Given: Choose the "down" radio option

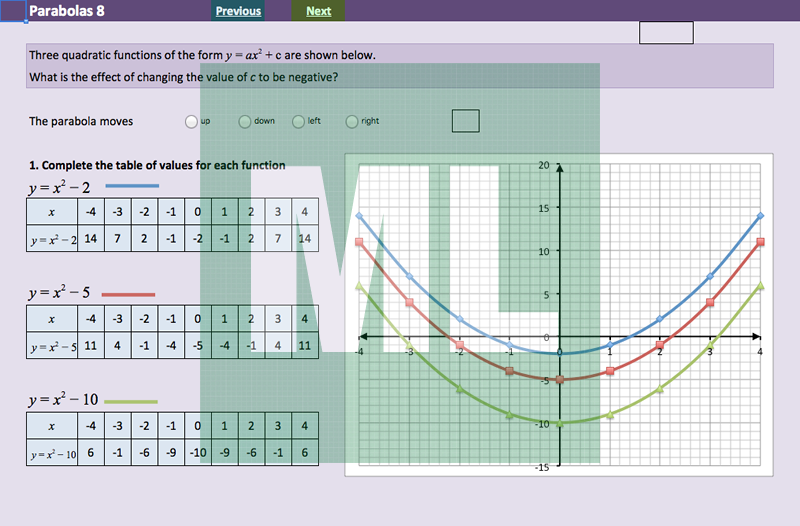Looking at the screenshot, I should (x=245, y=122).
